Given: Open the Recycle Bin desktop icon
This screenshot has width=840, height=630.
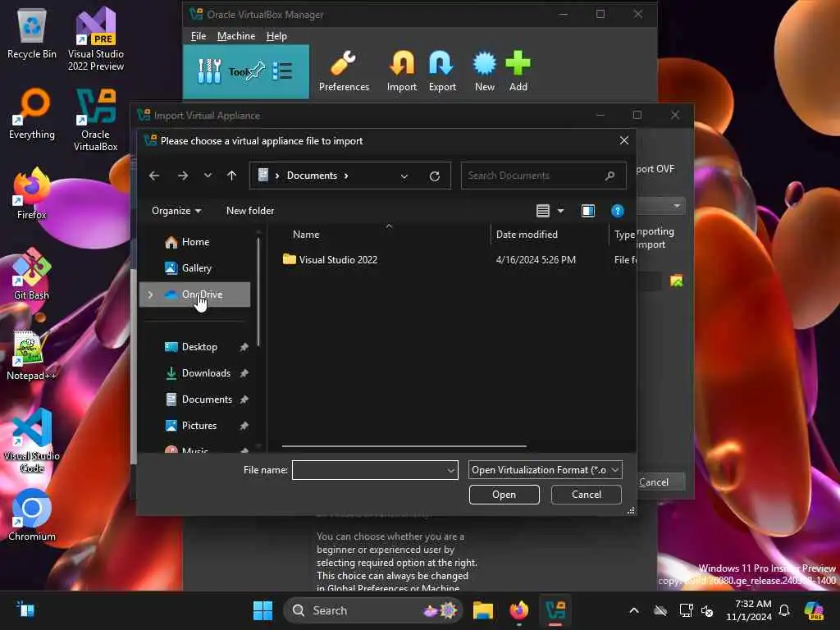Looking at the screenshot, I should pyautogui.click(x=32, y=34).
